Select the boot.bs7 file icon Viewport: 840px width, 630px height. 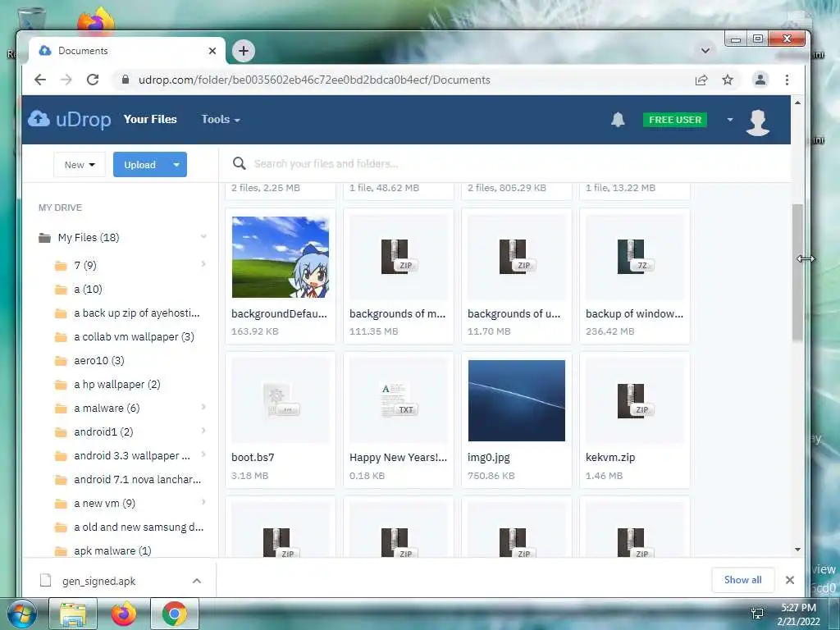tap(281, 400)
